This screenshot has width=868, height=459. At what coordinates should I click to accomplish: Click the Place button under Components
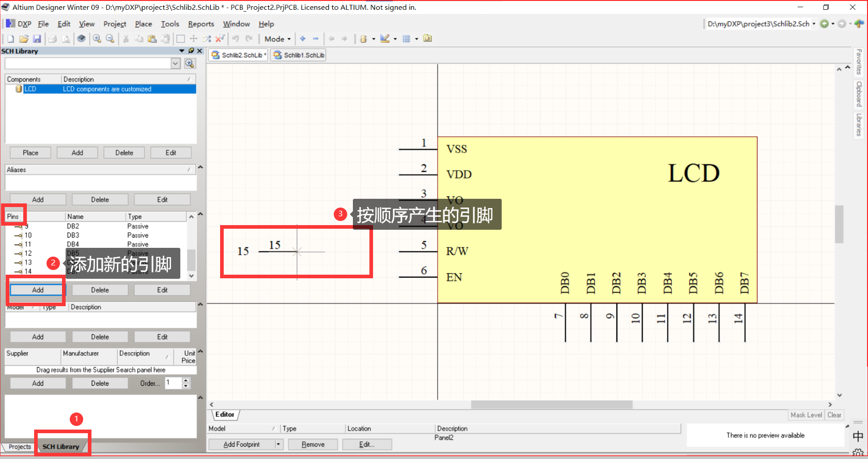pyautogui.click(x=30, y=153)
